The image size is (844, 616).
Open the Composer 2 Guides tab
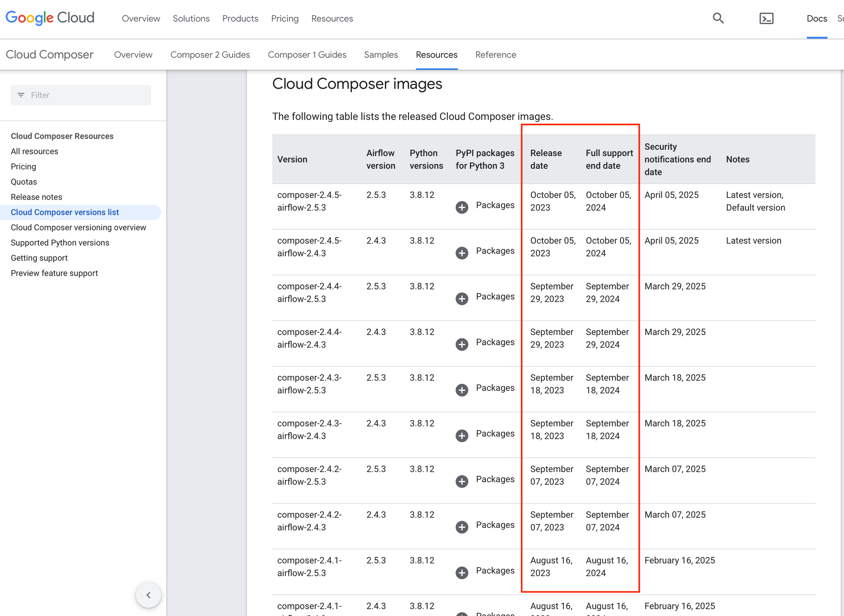[210, 55]
